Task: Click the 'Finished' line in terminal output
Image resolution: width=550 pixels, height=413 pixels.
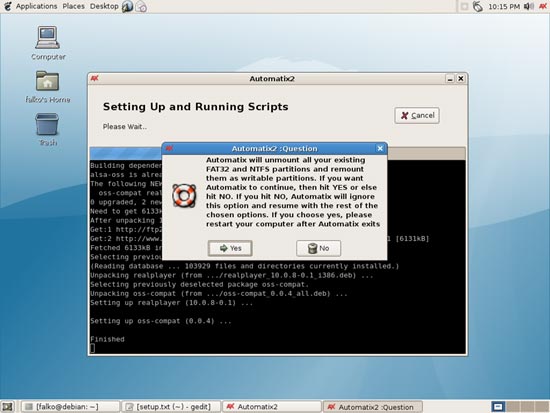Action: (x=107, y=339)
